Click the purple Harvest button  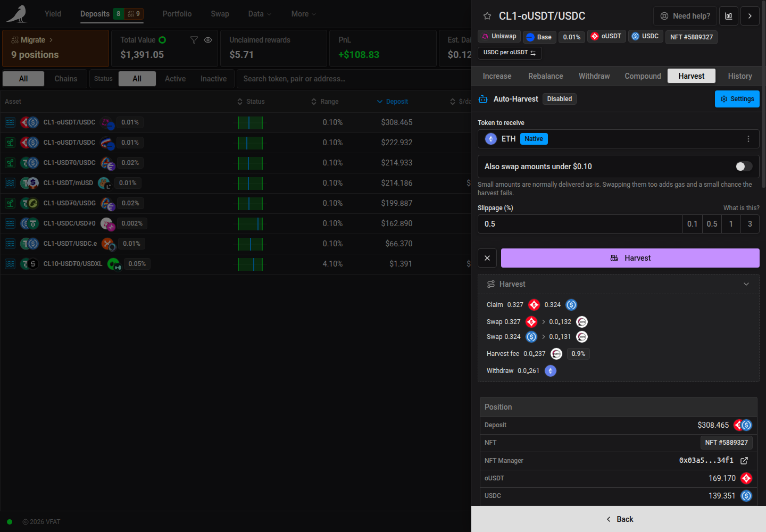pyautogui.click(x=630, y=258)
